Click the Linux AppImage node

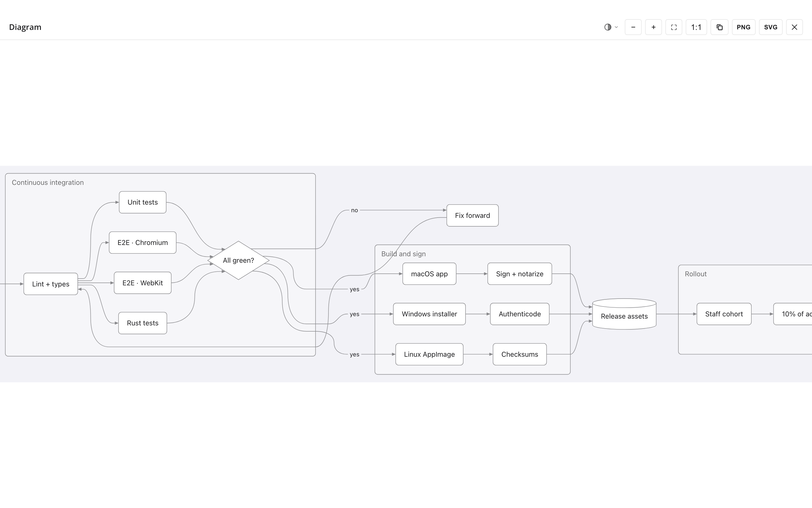(429, 354)
